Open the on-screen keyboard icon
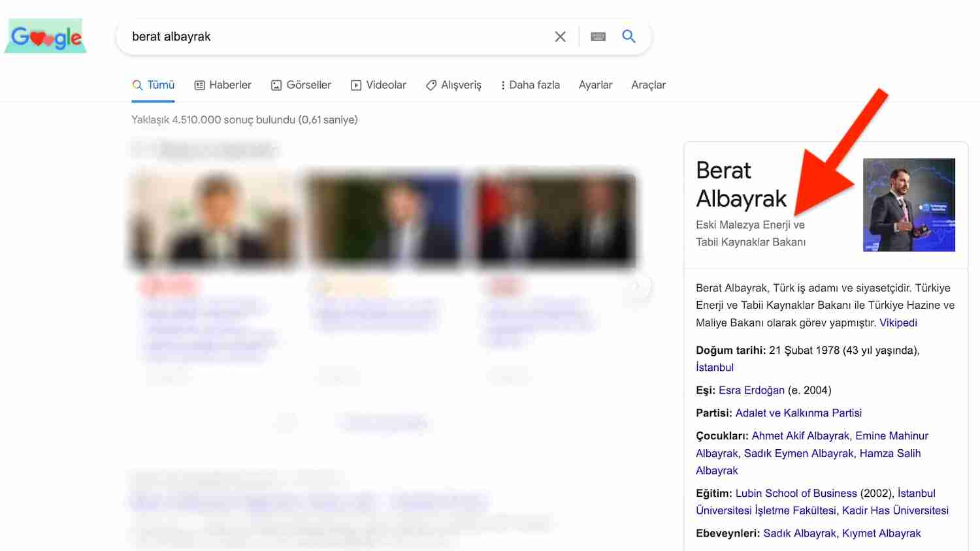Screen dimensions: 980x551 597,37
